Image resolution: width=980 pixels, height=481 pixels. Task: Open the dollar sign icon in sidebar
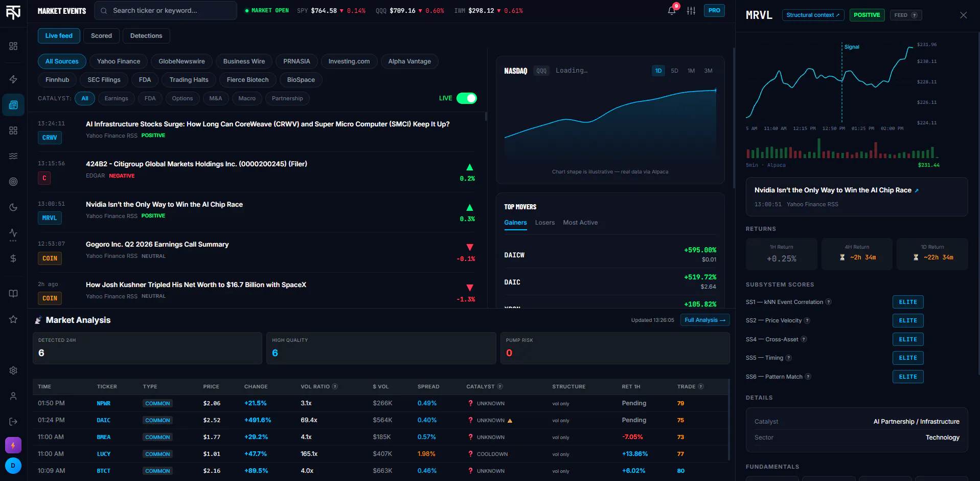tap(13, 258)
